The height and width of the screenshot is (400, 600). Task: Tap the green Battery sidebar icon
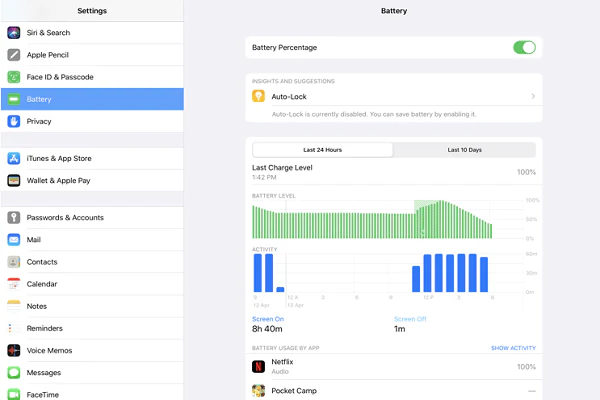tap(14, 99)
